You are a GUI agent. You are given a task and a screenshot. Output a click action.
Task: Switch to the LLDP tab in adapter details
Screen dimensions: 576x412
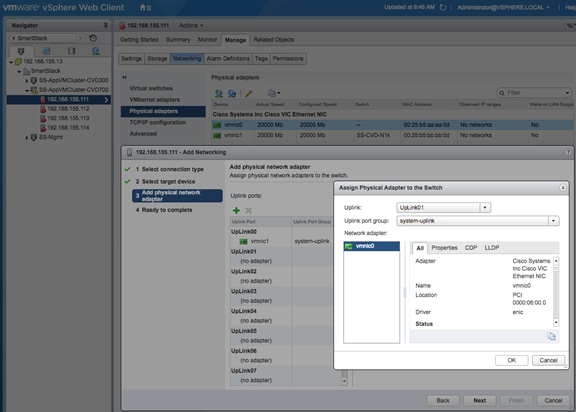point(492,248)
